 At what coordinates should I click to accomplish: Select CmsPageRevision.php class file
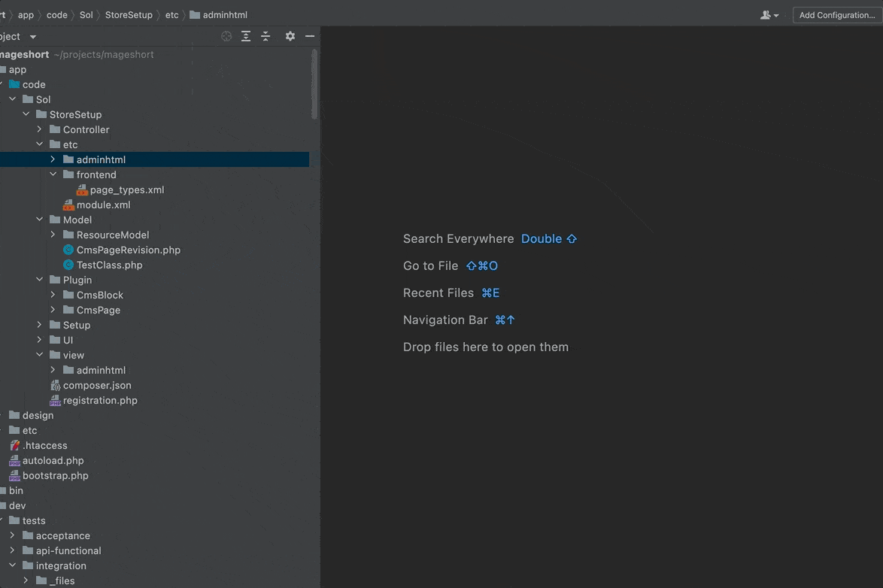coord(128,250)
